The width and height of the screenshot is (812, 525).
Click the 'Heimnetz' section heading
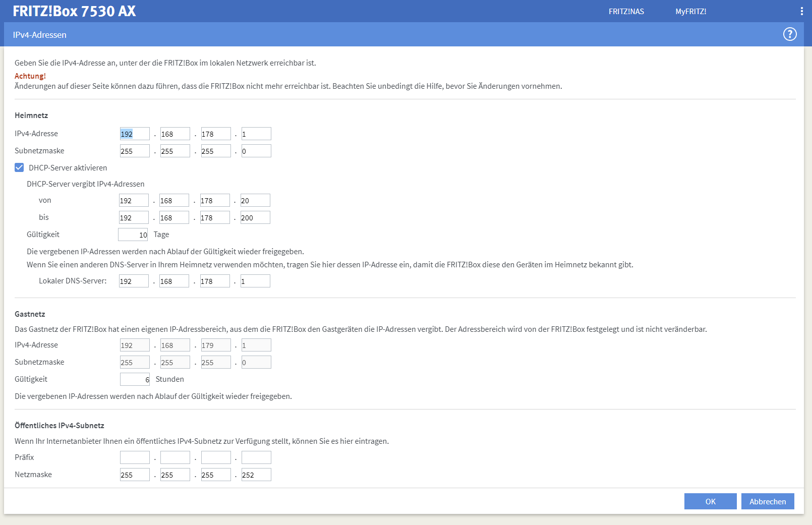(x=31, y=115)
